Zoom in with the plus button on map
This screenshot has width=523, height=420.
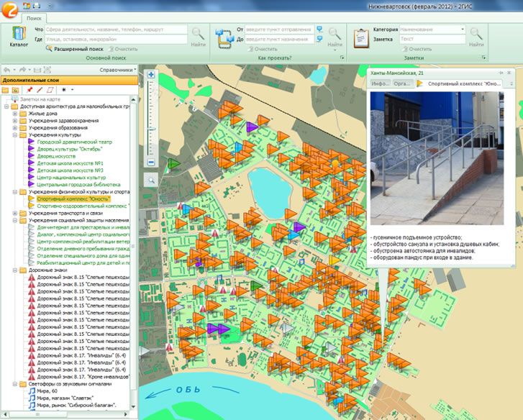(151, 74)
